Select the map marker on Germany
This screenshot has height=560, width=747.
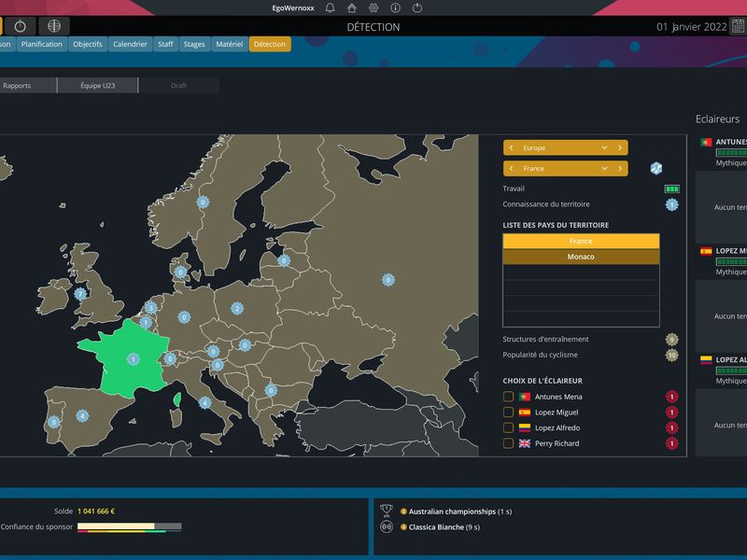[x=184, y=316]
